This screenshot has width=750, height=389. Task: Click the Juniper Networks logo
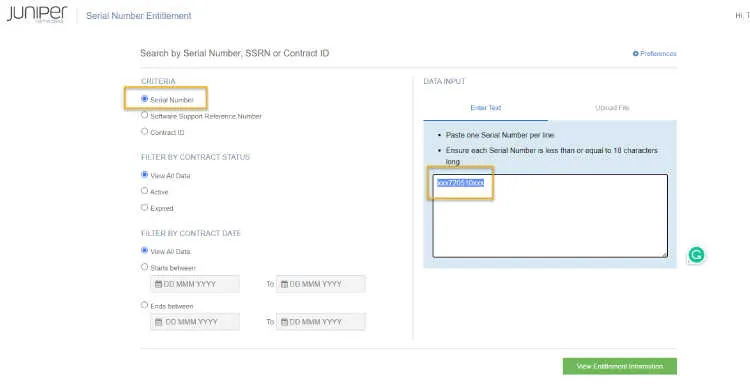coord(37,14)
